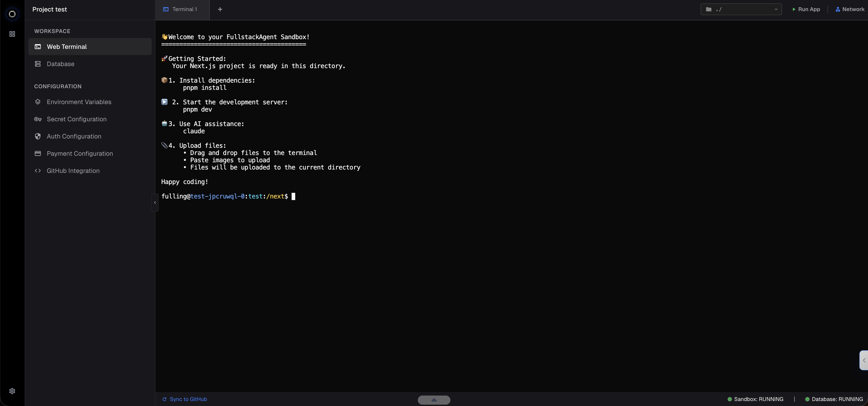868x406 pixels.
Task: Click the Run App button
Action: 806,9
